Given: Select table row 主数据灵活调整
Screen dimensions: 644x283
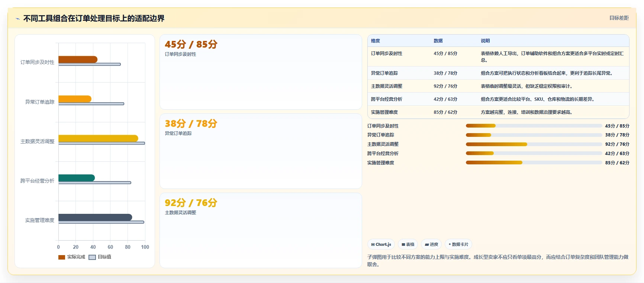Looking at the screenshot, I should (x=498, y=86).
